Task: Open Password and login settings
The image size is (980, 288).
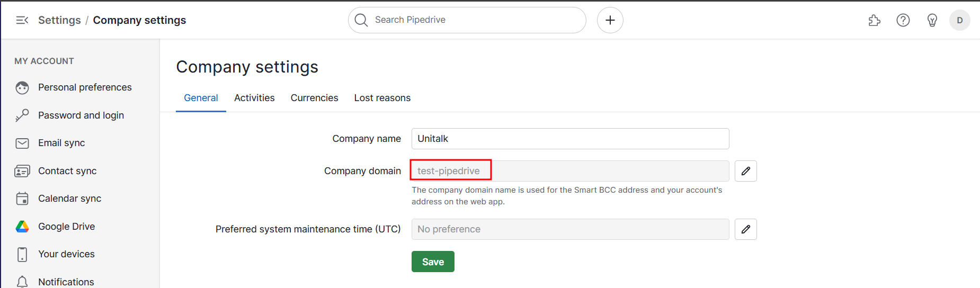Action: point(81,115)
